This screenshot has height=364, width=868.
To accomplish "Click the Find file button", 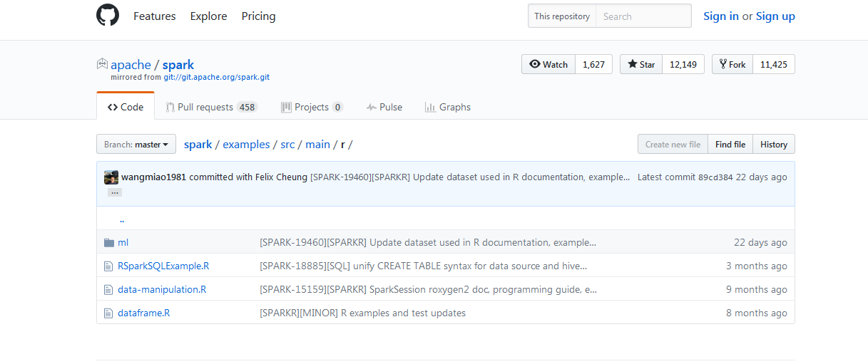I will pyautogui.click(x=730, y=144).
